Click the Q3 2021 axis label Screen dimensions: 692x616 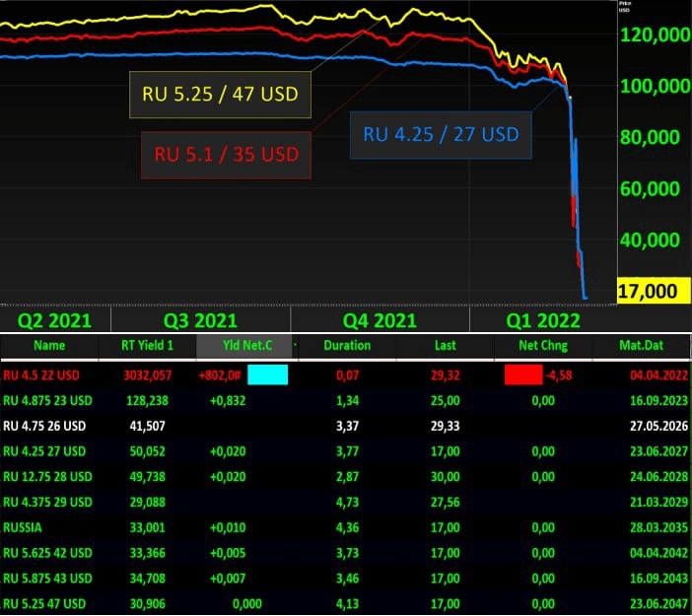coord(200,320)
